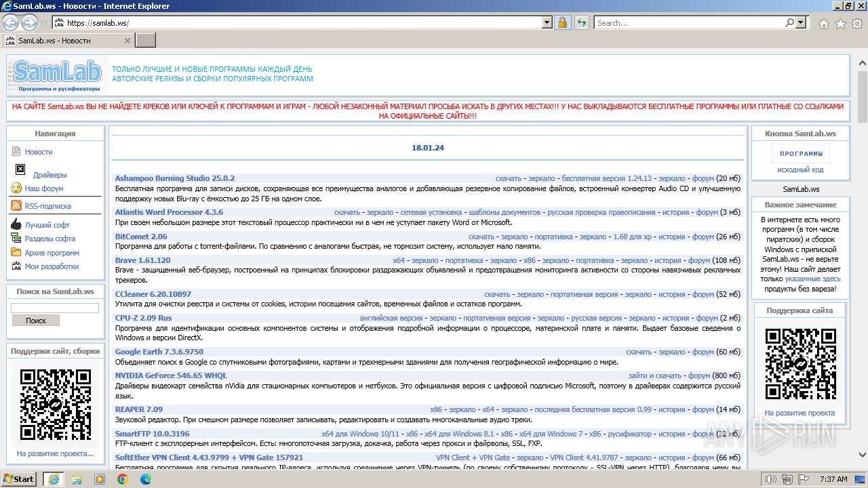Open the media player taskbar icon
The width and height of the screenshot is (868, 488).
pos(100,479)
